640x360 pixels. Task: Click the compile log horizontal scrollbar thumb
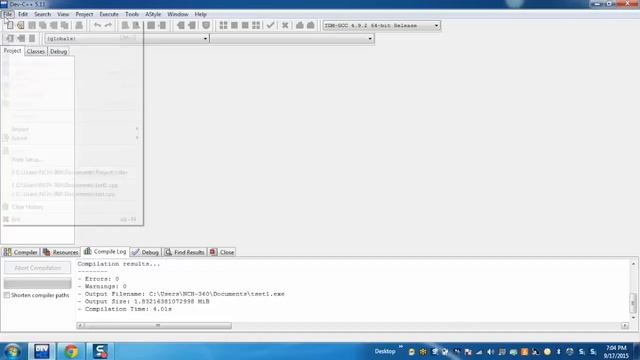point(158,325)
